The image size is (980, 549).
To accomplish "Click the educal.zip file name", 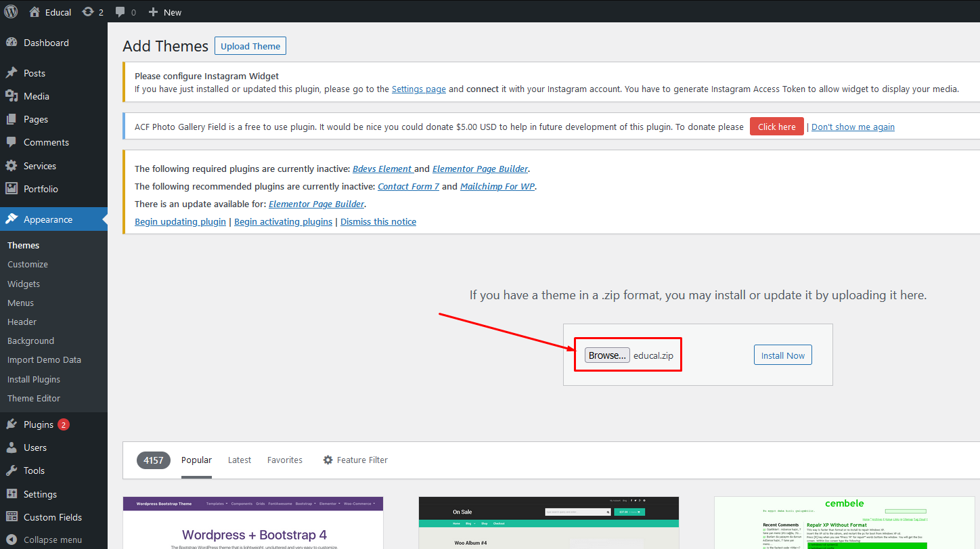I will point(654,356).
